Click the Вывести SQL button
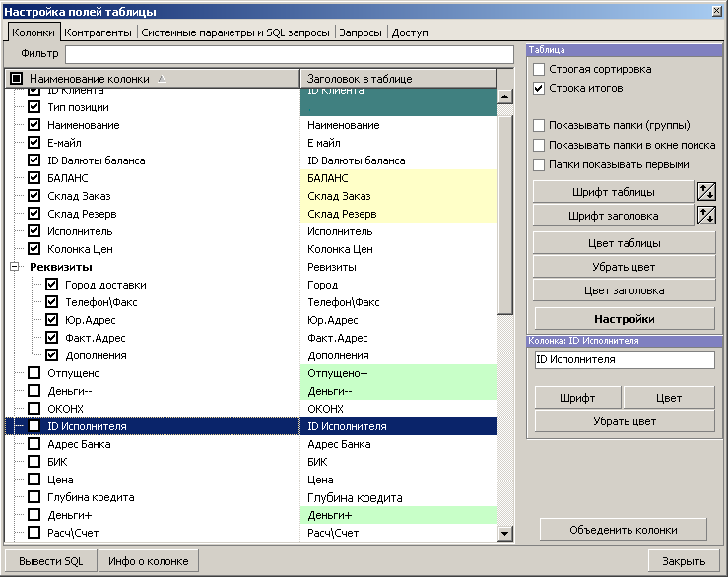Image resolution: width=728 pixels, height=577 pixels. (x=51, y=561)
